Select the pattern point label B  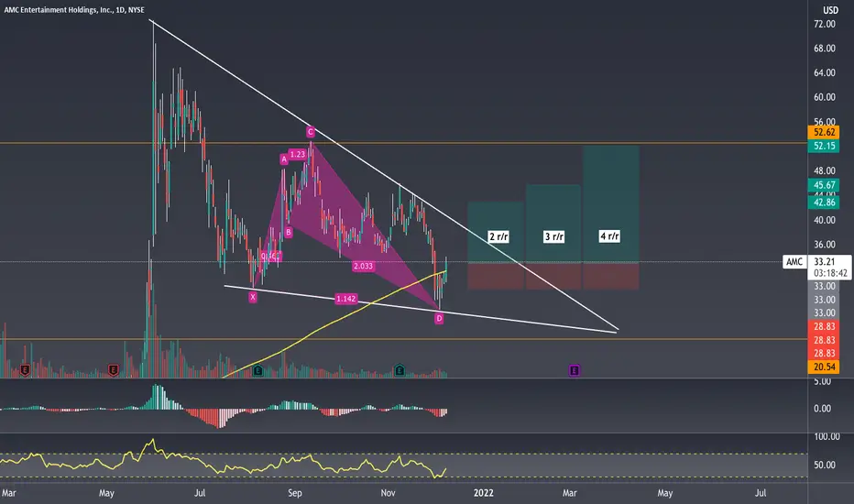[289, 232]
